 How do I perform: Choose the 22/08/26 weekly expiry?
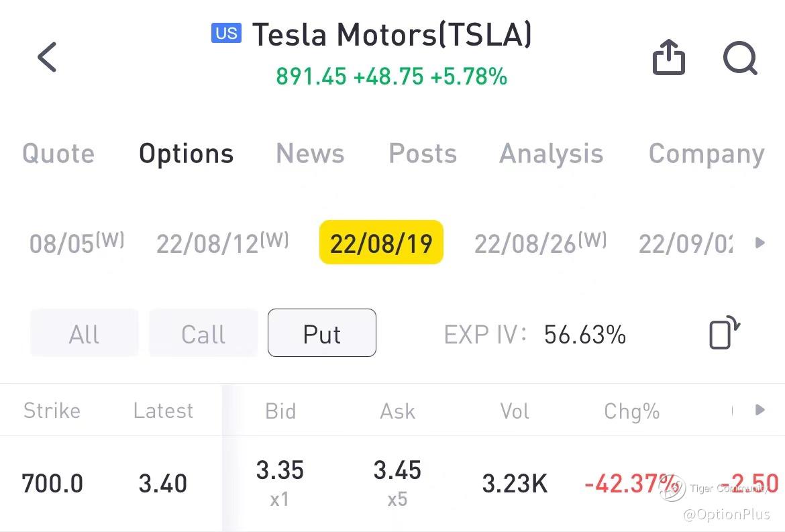[540, 243]
